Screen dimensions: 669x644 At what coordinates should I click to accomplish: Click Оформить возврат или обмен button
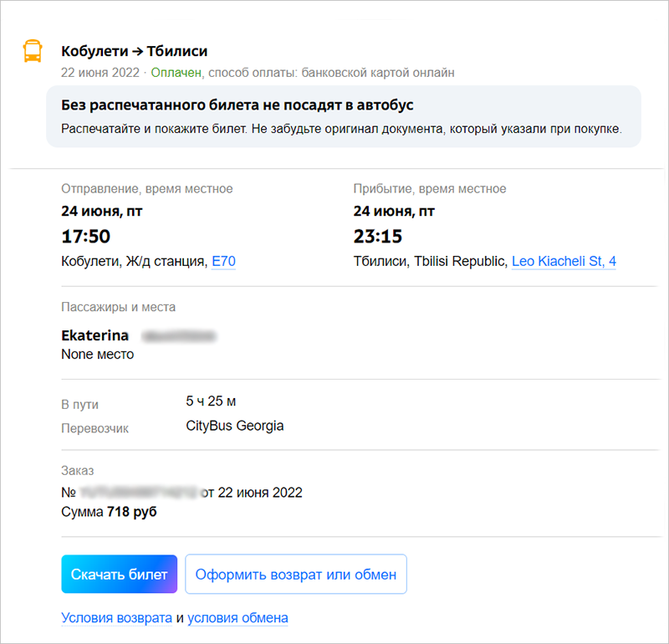click(x=296, y=575)
